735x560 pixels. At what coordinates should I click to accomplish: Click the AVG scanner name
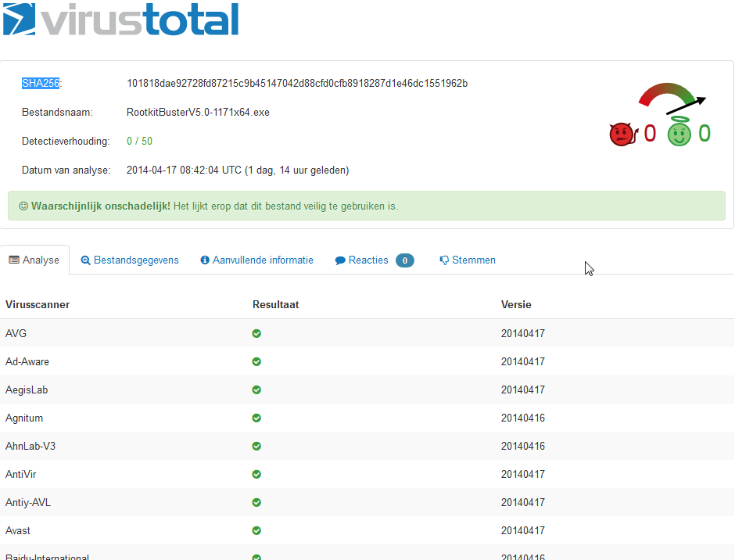pyautogui.click(x=16, y=333)
